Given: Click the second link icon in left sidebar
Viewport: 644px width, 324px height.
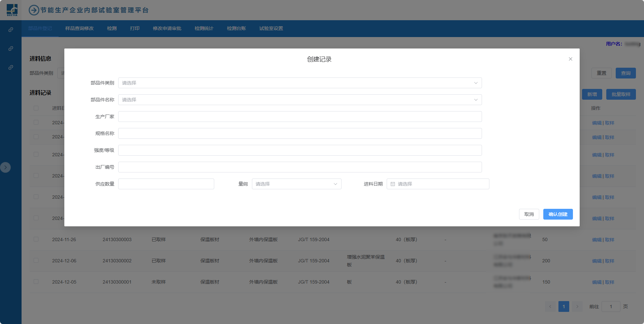Looking at the screenshot, I should coord(11,48).
